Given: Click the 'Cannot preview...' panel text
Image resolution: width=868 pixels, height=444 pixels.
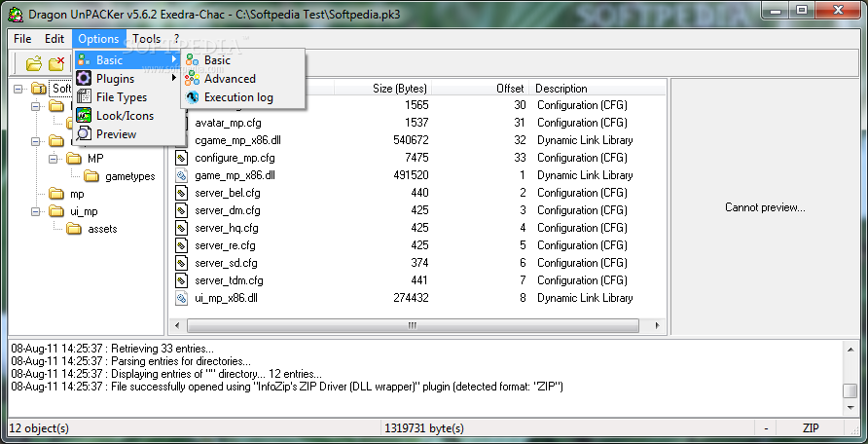Looking at the screenshot, I should (x=765, y=207).
